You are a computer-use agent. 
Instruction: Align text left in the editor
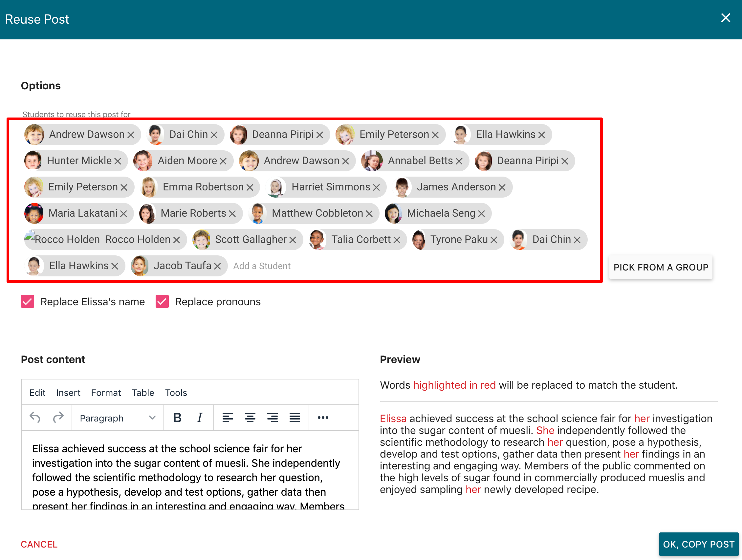coord(228,418)
